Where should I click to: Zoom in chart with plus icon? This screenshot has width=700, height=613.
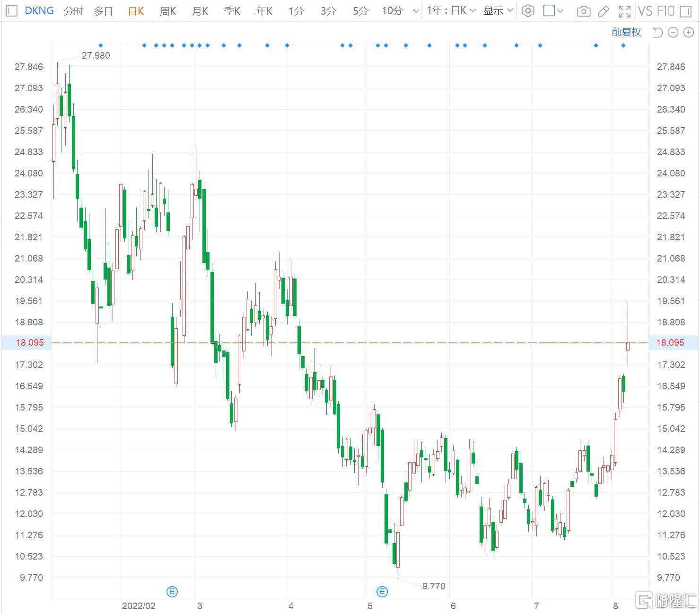coord(689,32)
